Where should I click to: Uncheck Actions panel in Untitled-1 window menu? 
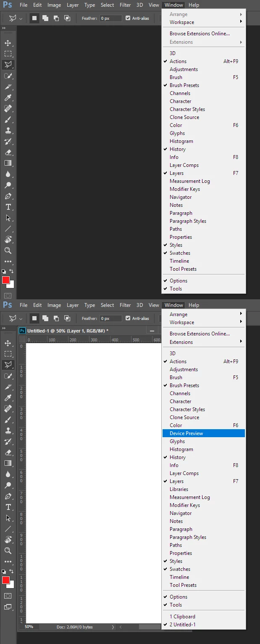click(x=204, y=362)
